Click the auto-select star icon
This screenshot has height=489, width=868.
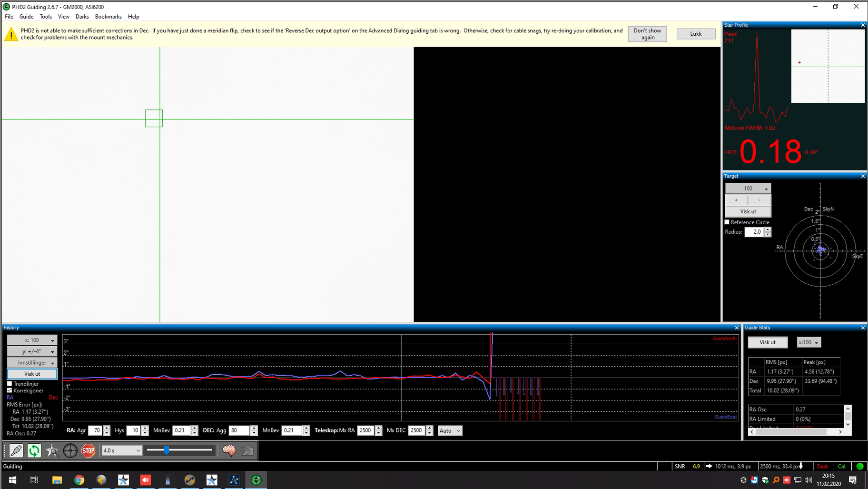pos(52,450)
